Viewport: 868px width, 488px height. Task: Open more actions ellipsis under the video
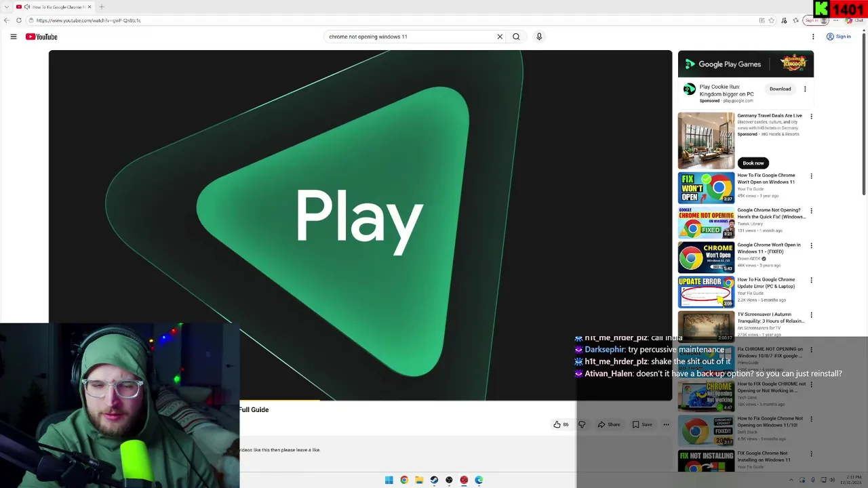[666, 424]
